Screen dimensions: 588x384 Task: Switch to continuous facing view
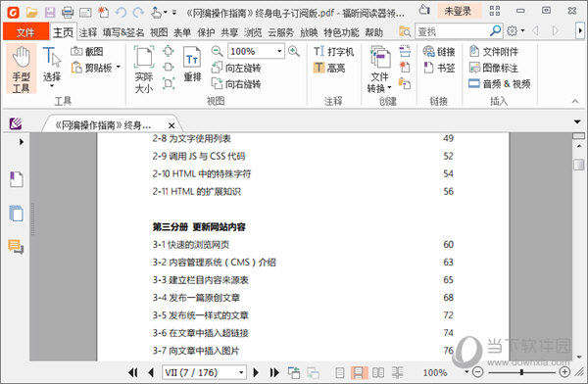tap(398, 372)
